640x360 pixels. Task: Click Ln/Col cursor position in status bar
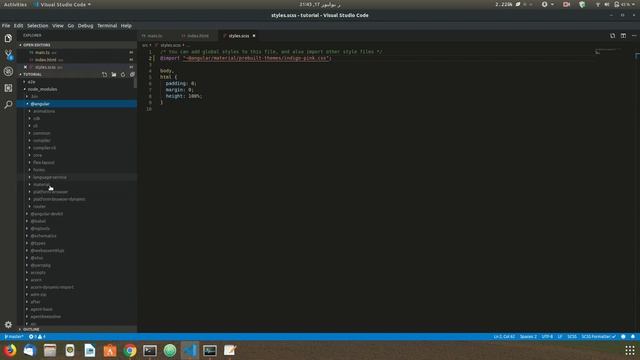coord(504,337)
